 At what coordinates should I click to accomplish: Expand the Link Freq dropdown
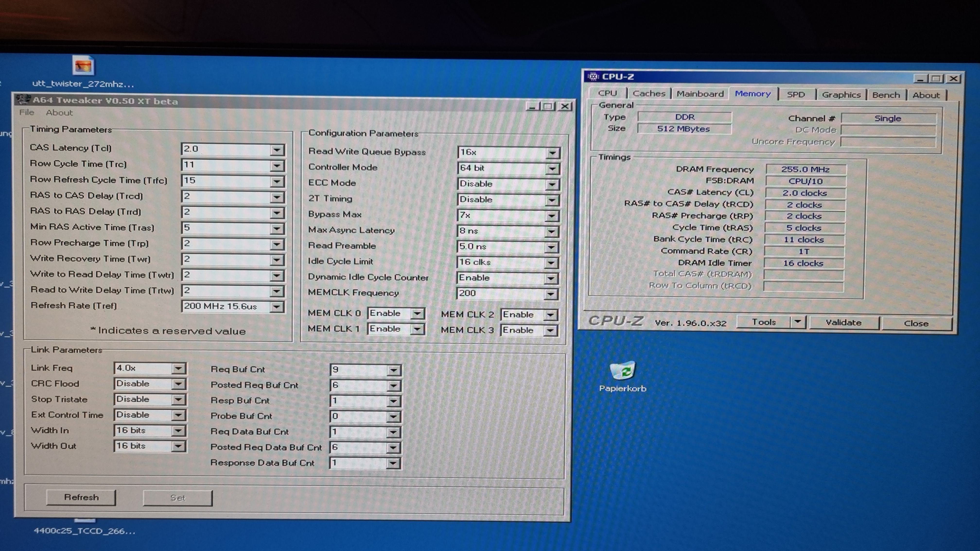[178, 368]
